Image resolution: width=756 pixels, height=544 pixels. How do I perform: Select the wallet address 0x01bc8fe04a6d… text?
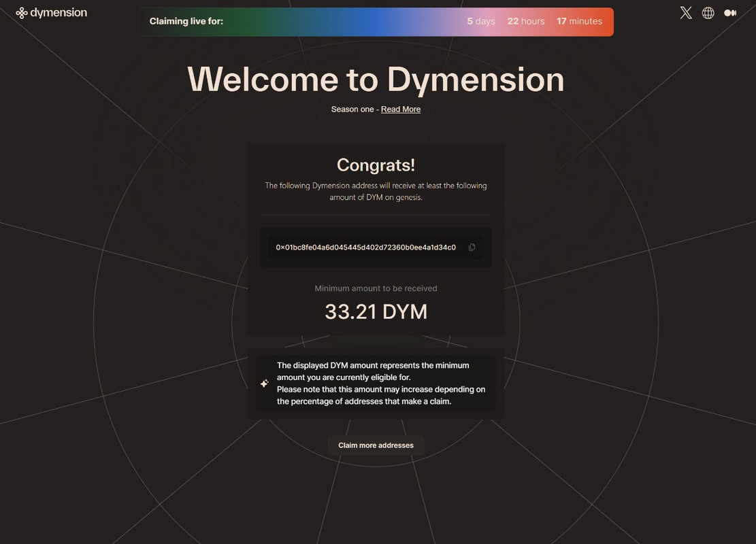point(365,248)
